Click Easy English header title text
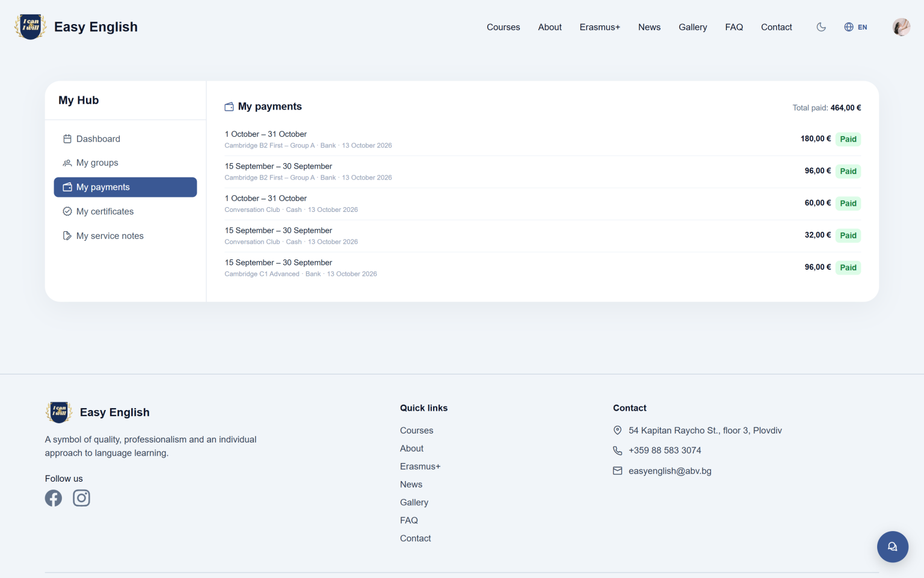Image resolution: width=924 pixels, height=578 pixels. 96,27
